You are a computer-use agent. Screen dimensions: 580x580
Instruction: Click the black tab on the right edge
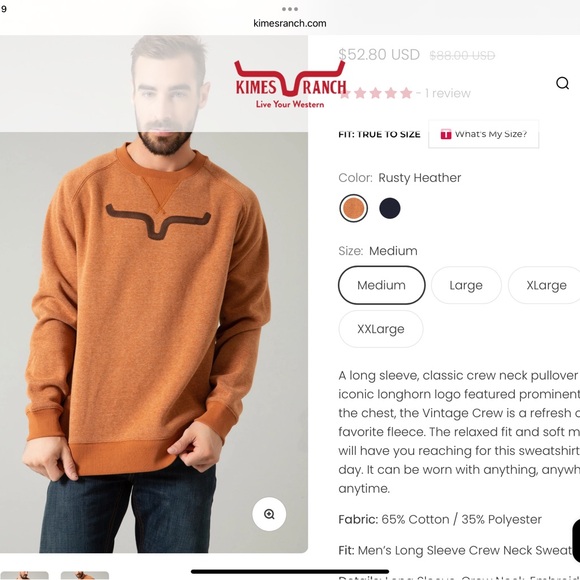point(576,541)
